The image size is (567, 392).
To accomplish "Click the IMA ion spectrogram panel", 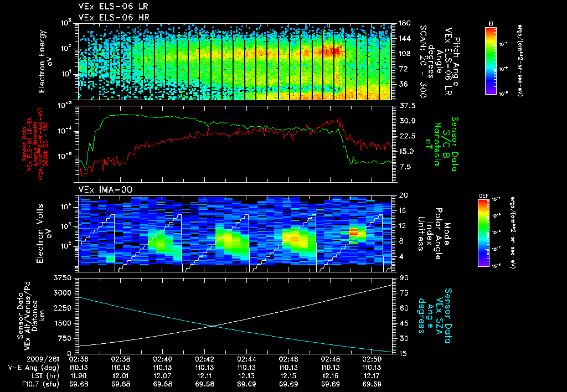I will click(x=235, y=234).
